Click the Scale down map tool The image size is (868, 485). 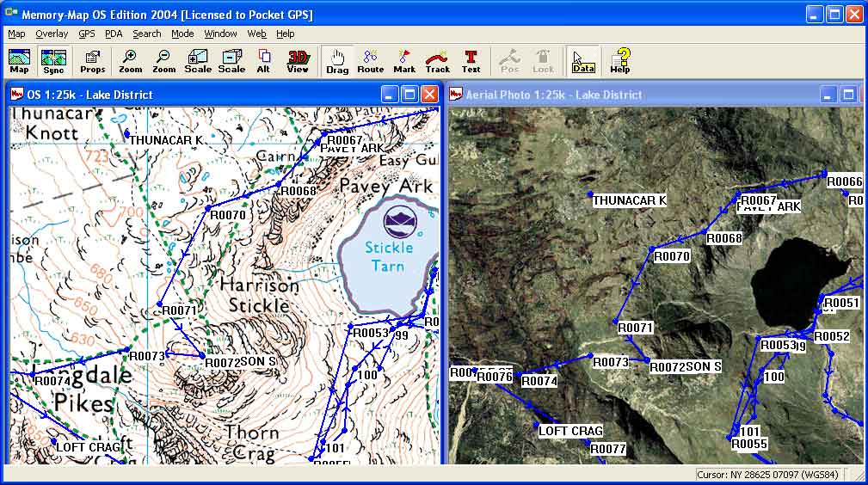coord(231,61)
